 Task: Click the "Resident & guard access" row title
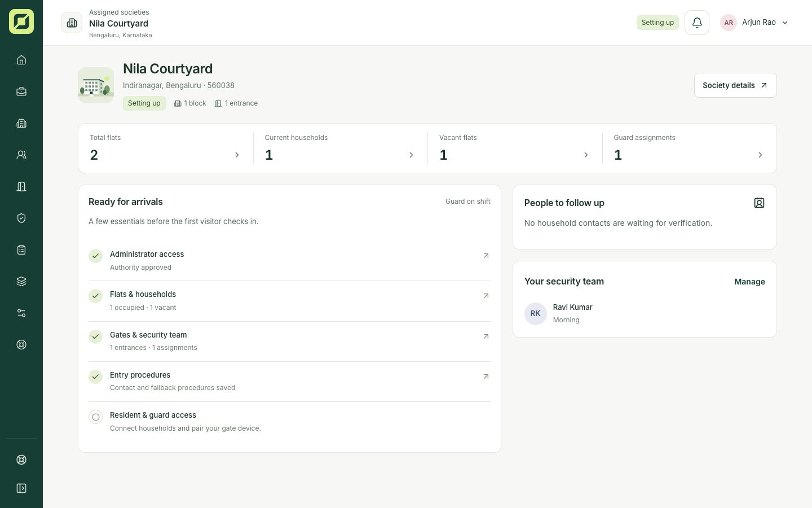coord(153,415)
